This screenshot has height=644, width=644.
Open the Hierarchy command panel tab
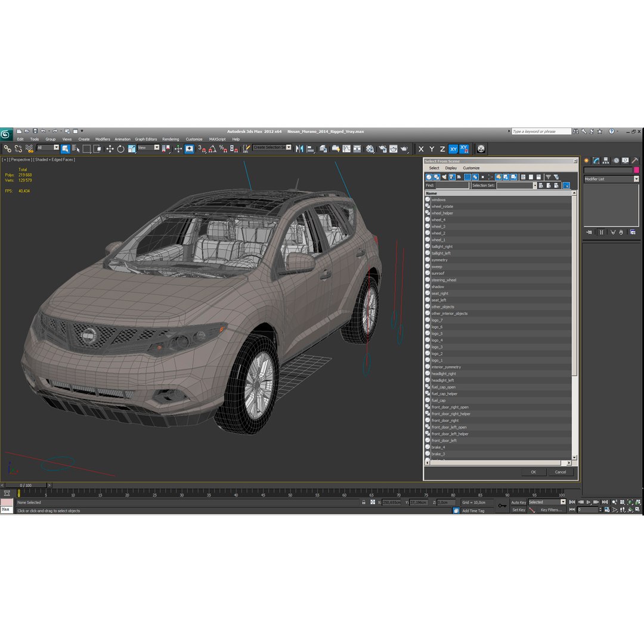coord(606,160)
